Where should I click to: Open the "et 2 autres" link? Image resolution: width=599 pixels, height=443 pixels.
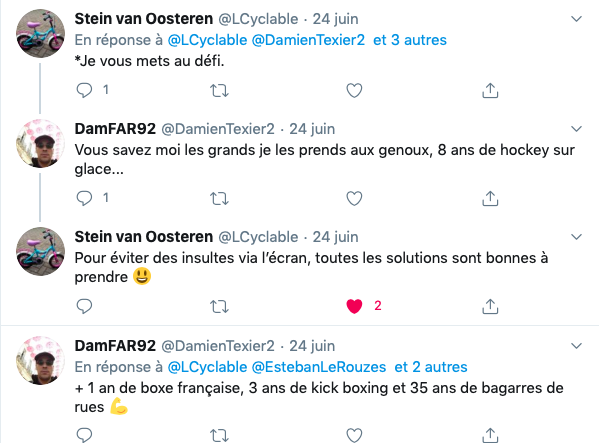431,367
